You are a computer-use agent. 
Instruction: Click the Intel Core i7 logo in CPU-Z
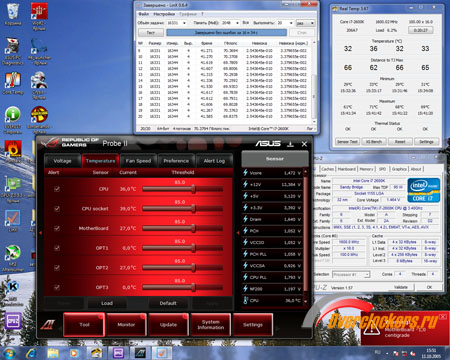pyautogui.click(x=424, y=190)
